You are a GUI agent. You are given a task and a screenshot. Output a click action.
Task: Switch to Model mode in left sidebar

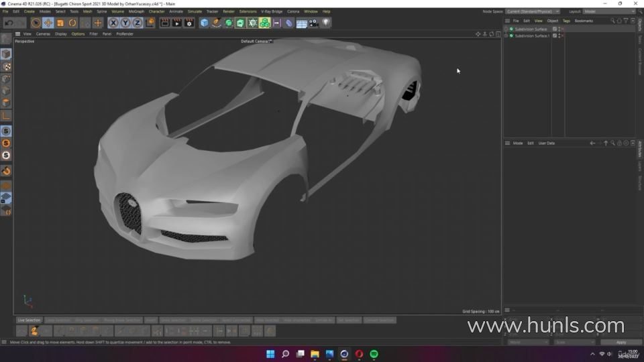click(x=6, y=54)
